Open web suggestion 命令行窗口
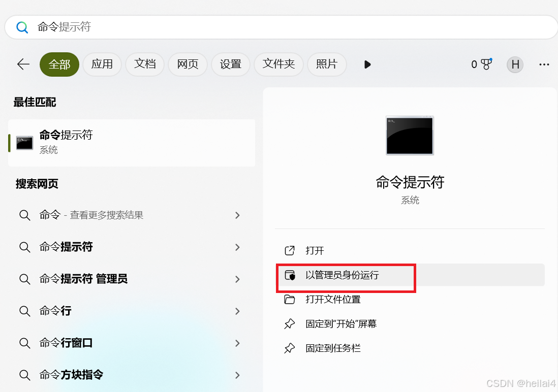558x392 pixels. click(x=131, y=343)
